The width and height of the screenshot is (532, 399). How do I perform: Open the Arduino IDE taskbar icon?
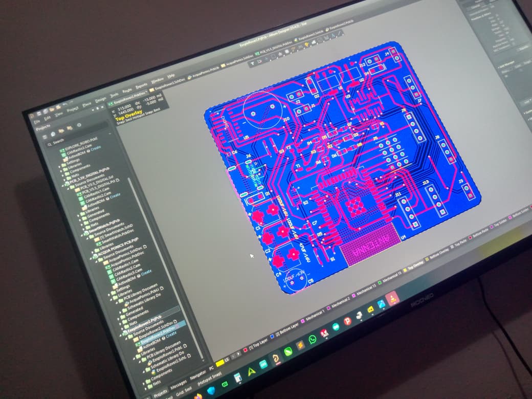tap(263, 364)
